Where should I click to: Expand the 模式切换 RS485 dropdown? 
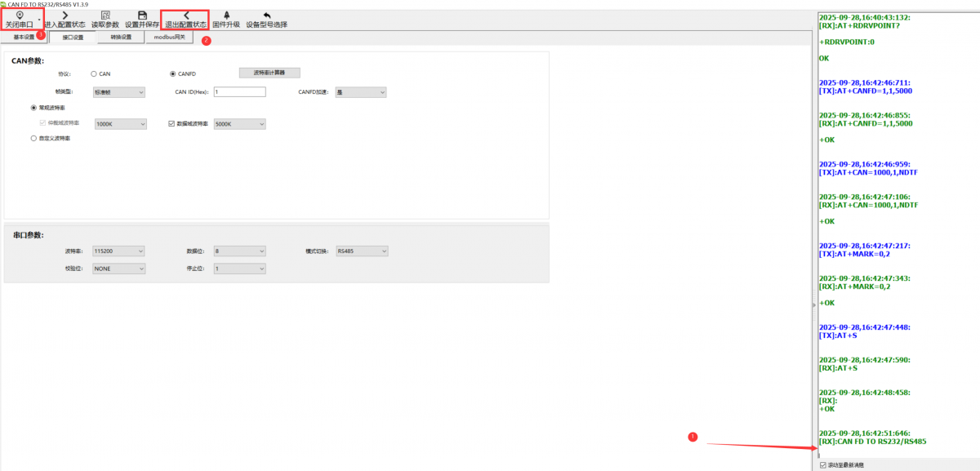coord(362,251)
